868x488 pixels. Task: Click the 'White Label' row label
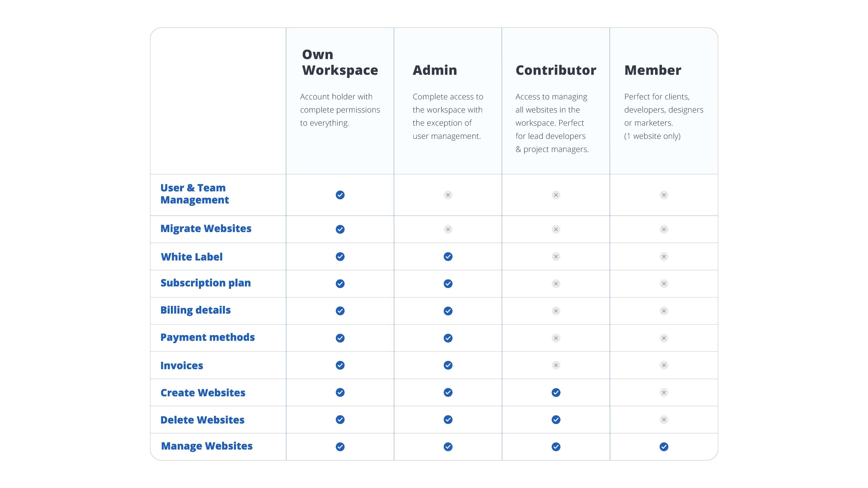[192, 257]
